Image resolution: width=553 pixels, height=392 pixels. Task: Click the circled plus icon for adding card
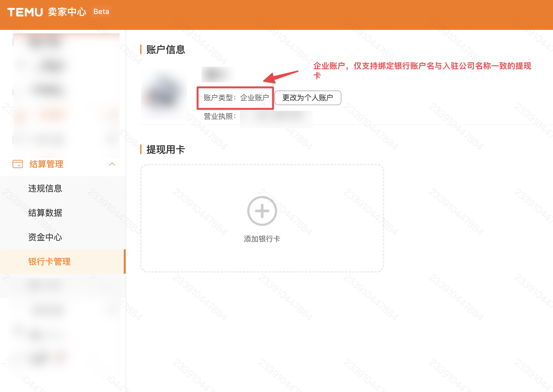(262, 211)
